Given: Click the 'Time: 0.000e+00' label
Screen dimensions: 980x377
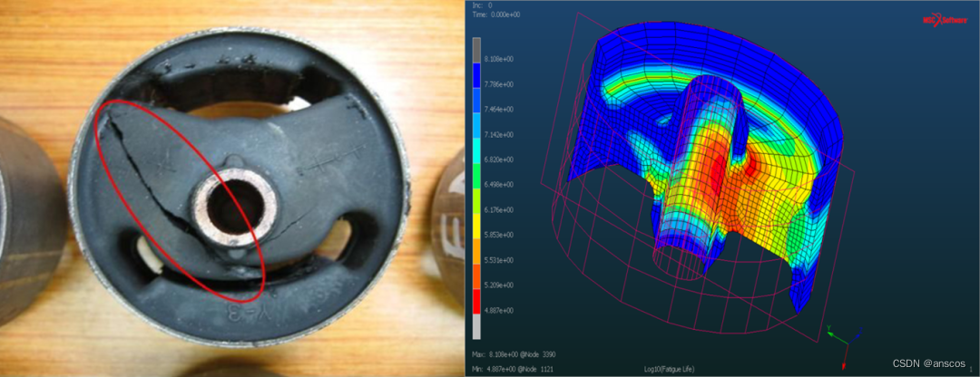Looking at the screenshot, I should tap(497, 14).
